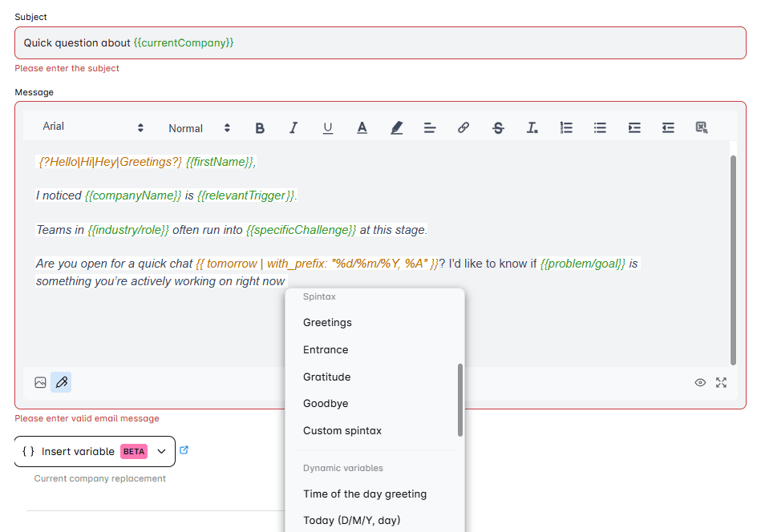
Task: Toggle bold formatting
Action: click(260, 127)
